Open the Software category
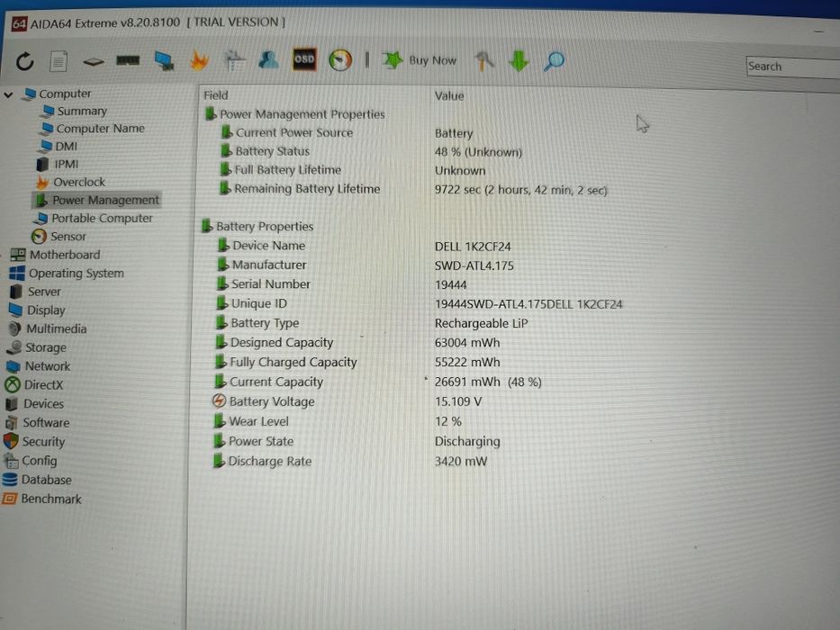The height and width of the screenshot is (630, 840). tap(37, 423)
